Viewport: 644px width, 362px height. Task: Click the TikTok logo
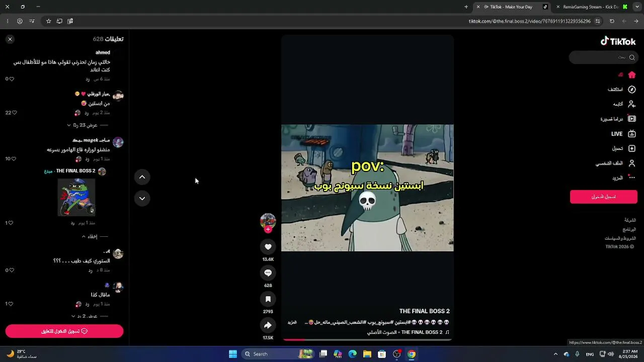[x=618, y=41]
